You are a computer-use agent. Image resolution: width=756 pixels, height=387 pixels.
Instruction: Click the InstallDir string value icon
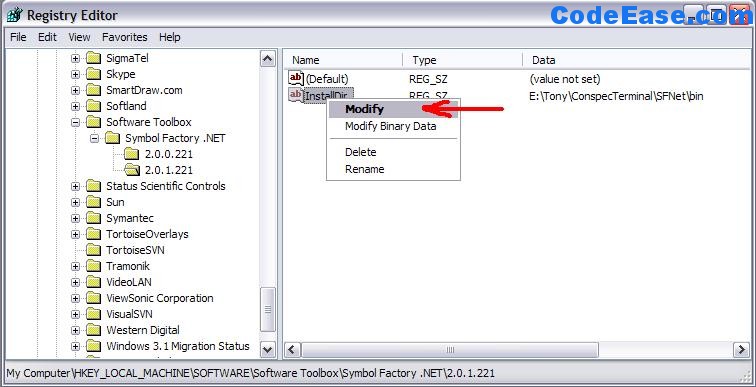pos(296,95)
